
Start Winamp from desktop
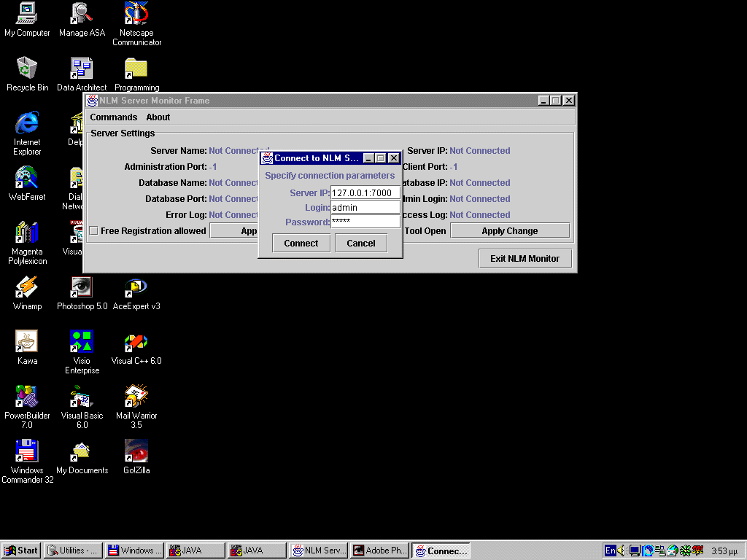(x=27, y=293)
